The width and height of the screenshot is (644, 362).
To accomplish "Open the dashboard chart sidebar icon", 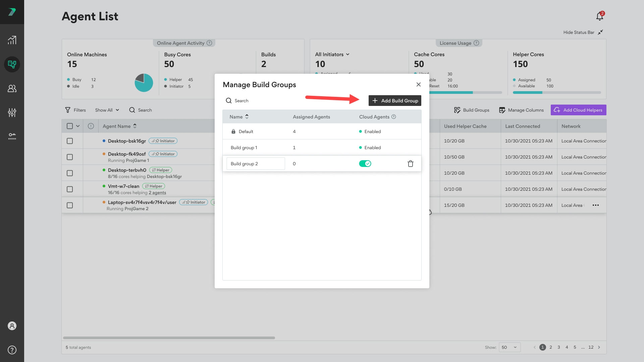I will coord(12,40).
